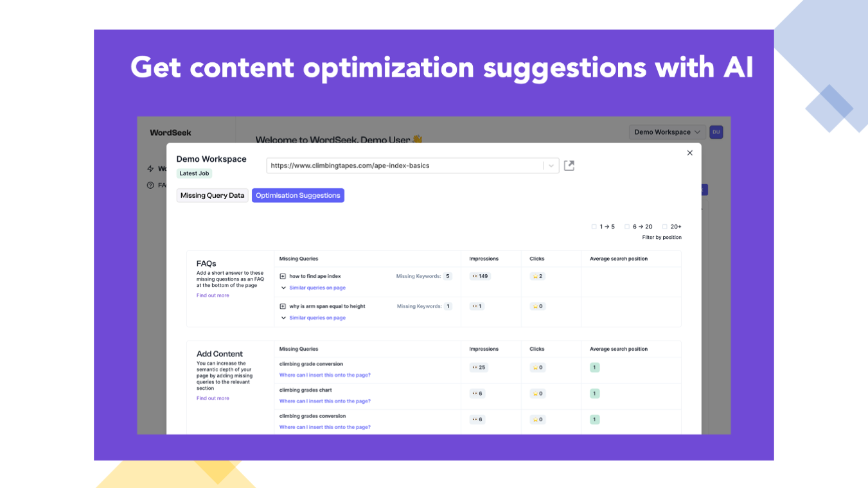
Task: Click Missing Keywords count 5 badge
Action: click(x=448, y=276)
